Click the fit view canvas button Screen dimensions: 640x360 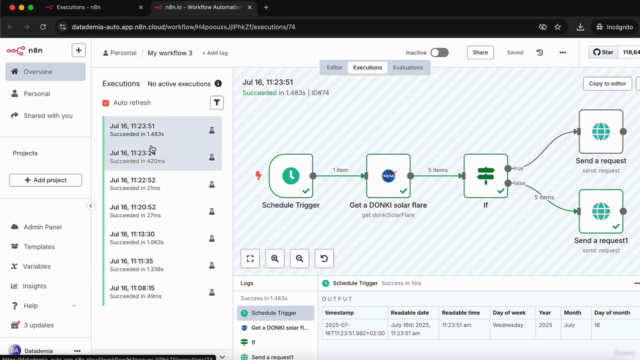250,258
